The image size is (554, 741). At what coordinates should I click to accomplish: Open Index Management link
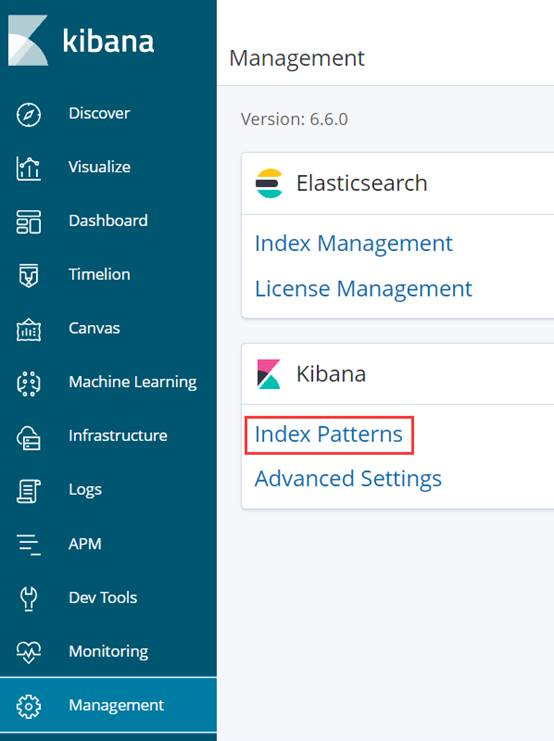pos(354,244)
